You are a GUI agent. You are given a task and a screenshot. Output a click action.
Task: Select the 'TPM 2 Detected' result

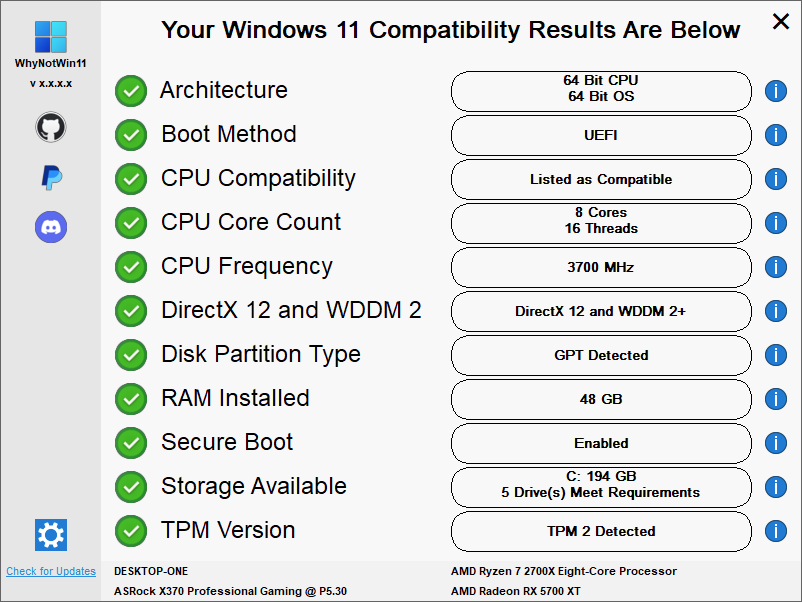point(601,531)
